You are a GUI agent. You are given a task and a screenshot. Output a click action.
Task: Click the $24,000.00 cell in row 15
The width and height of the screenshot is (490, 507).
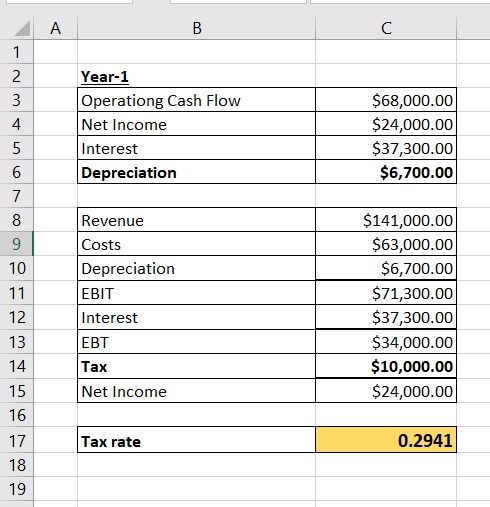pos(386,391)
